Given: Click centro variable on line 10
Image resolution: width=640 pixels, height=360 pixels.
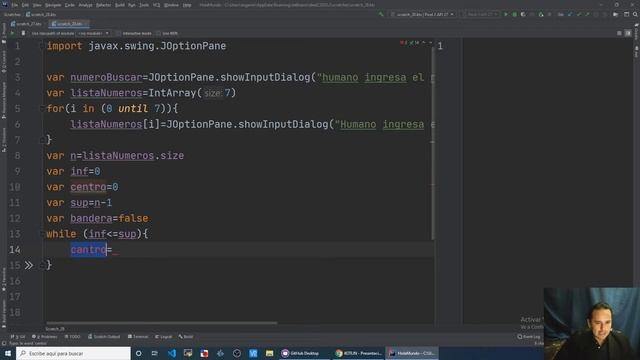Looking at the screenshot, I should [x=88, y=187].
